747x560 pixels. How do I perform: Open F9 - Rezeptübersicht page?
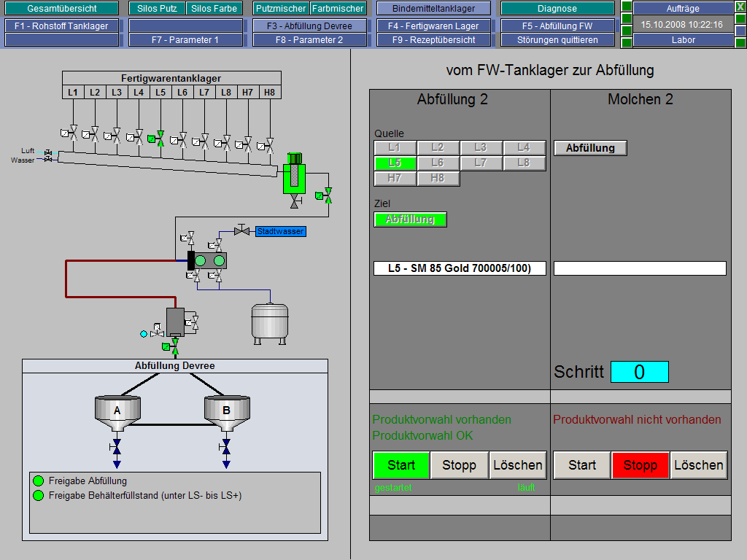[x=433, y=40]
